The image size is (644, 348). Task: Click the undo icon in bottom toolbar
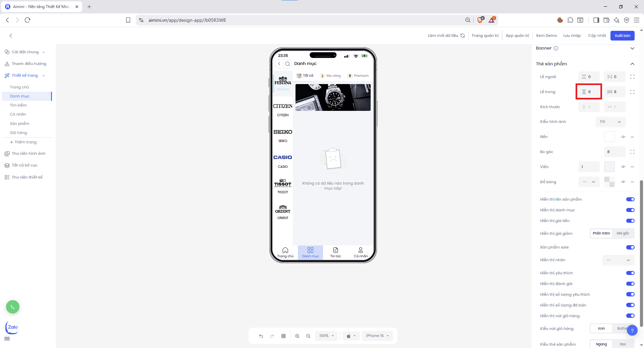[261, 336]
